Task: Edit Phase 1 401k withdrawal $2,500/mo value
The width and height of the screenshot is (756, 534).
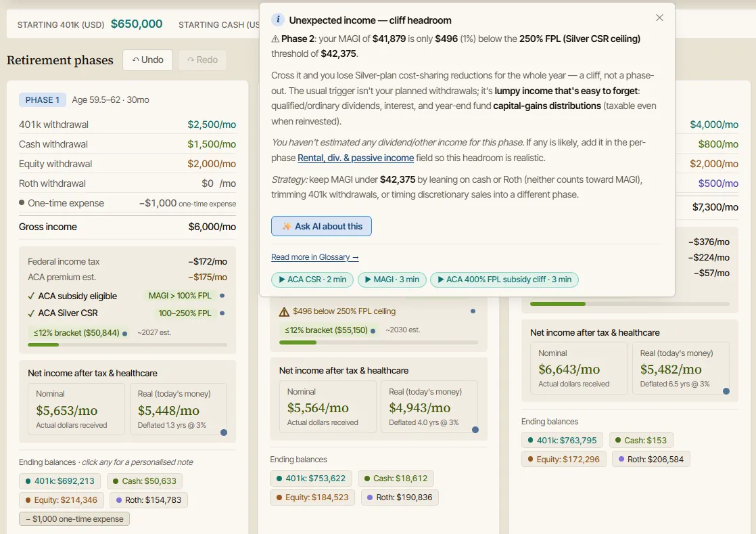Action: pos(212,125)
